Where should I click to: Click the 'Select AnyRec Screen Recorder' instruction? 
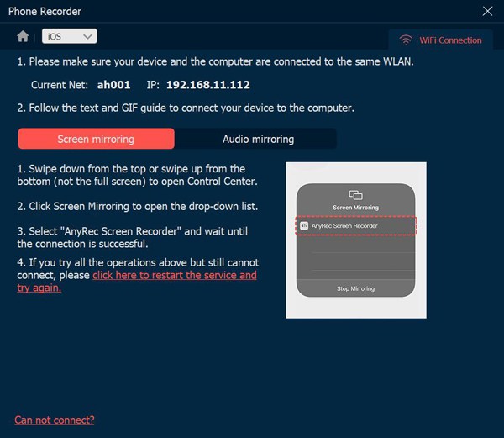point(133,237)
